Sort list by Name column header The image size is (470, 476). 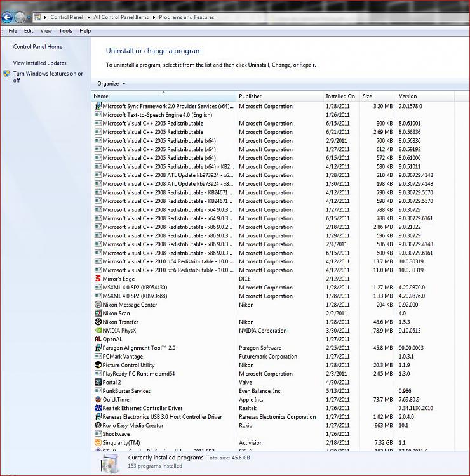(163, 96)
